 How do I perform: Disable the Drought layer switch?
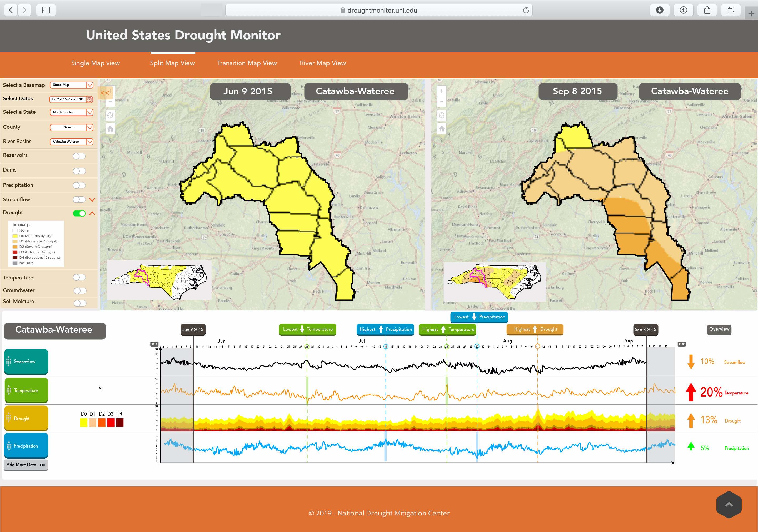pyautogui.click(x=79, y=214)
